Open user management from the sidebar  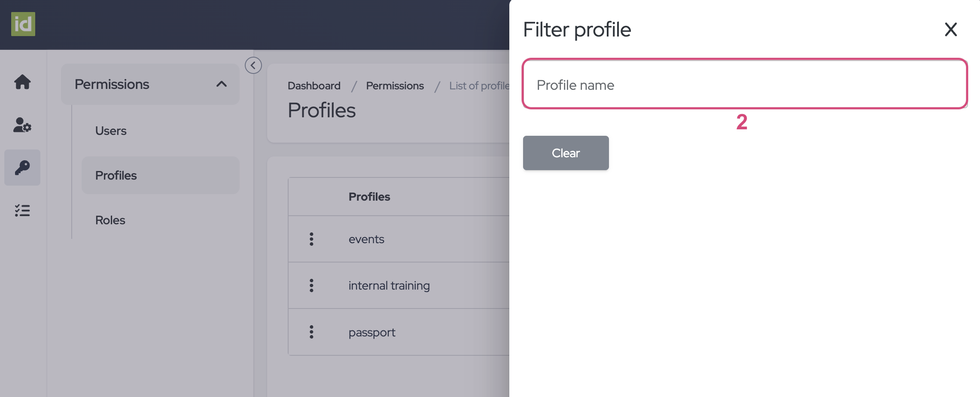[22, 125]
